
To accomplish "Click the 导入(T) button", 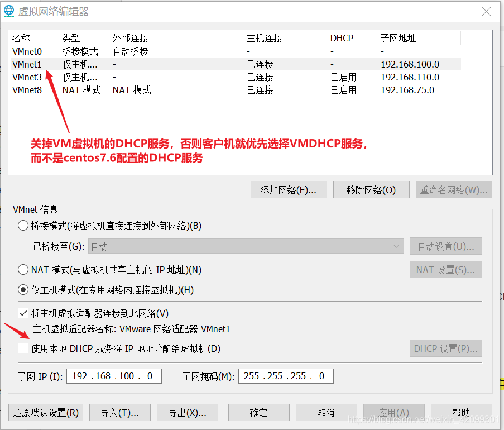I will point(120,413).
